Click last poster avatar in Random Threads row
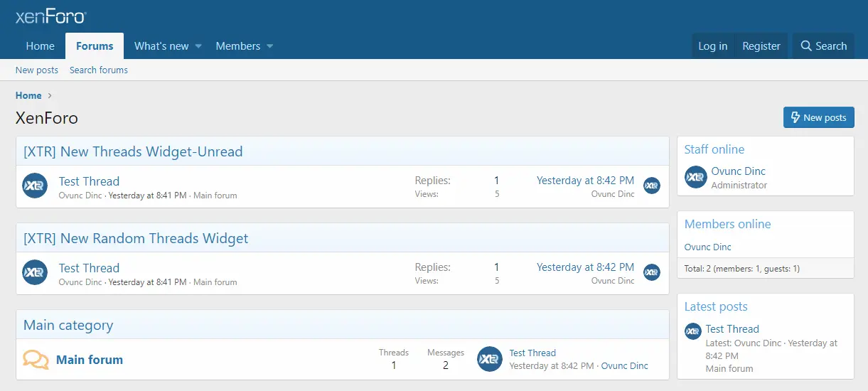Screen dimensions: 868x391 coord(652,272)
